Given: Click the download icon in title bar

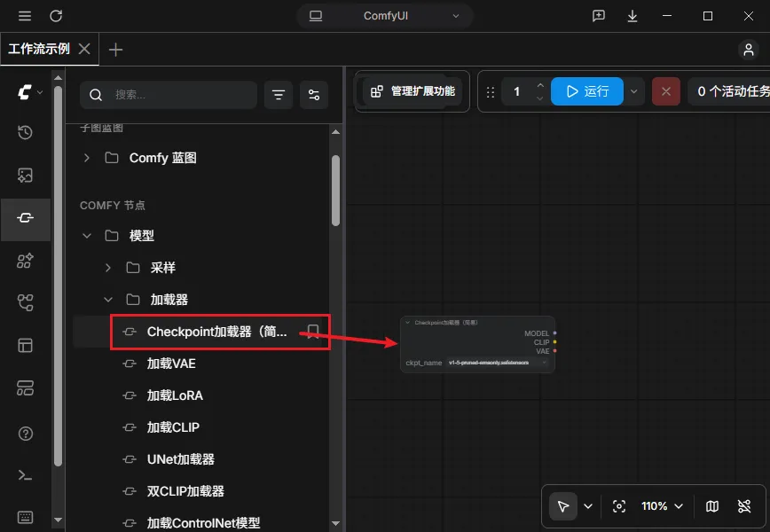Looking at the screenshot, I should point(632,16).
